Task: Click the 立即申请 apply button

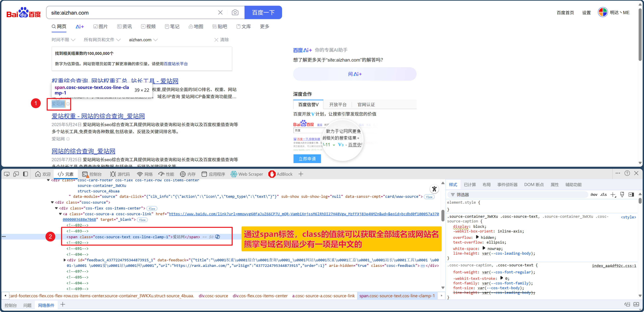Action: click(x=307, y=159)
